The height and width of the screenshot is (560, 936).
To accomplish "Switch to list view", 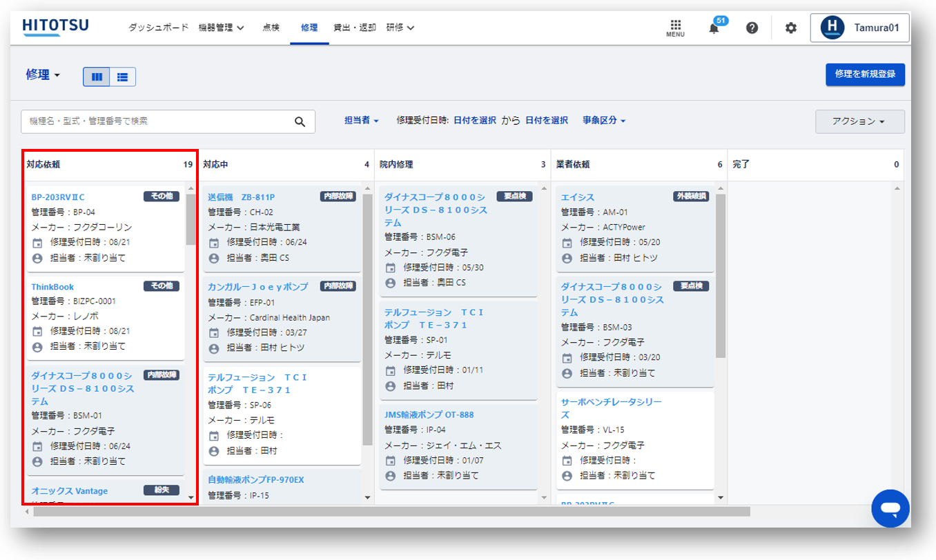I will (123, 77).
